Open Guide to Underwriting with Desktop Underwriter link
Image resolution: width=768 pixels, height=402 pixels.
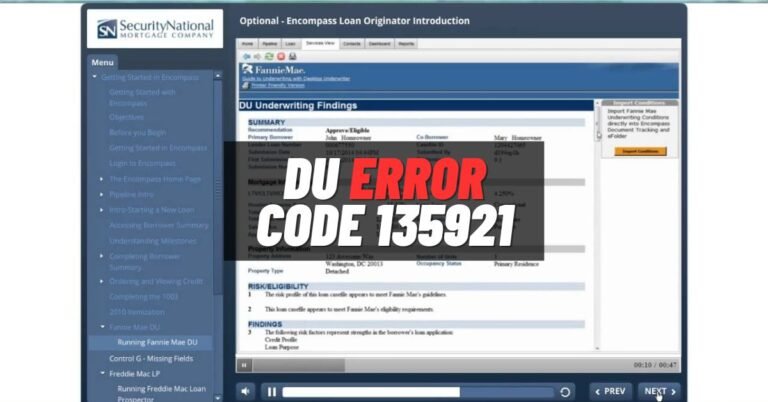[x=296, y=78]
